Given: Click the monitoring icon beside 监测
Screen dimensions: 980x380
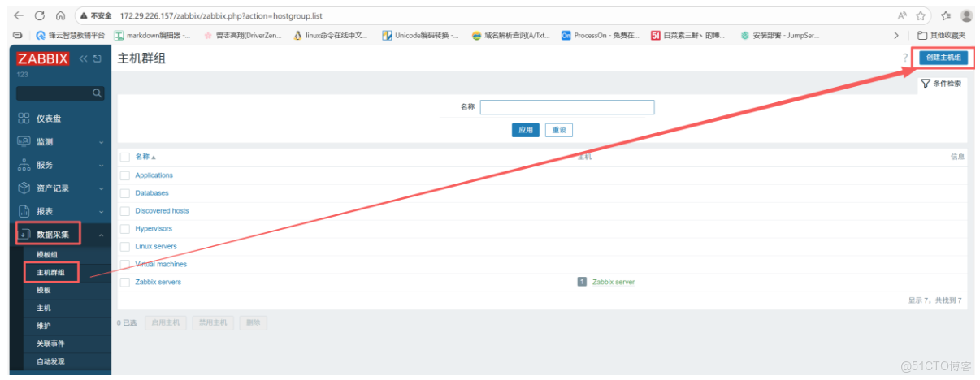Looking at the screenshot, I should [24, 141].
